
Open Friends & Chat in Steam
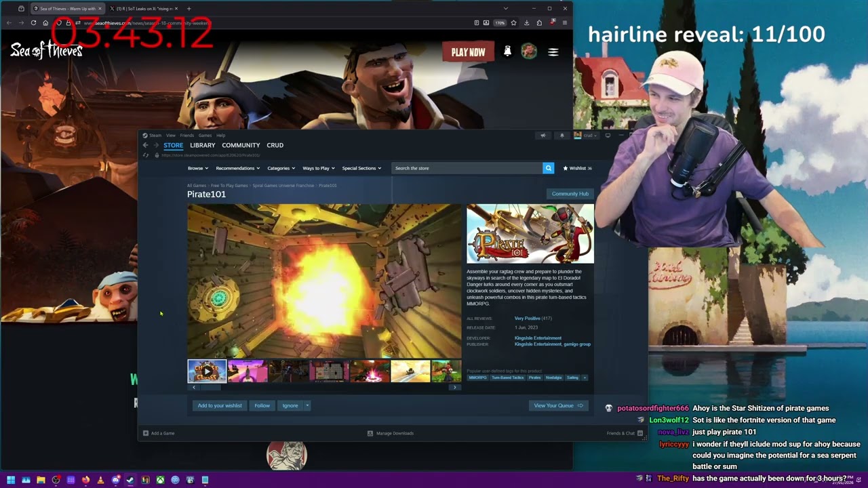coord(625,433)
